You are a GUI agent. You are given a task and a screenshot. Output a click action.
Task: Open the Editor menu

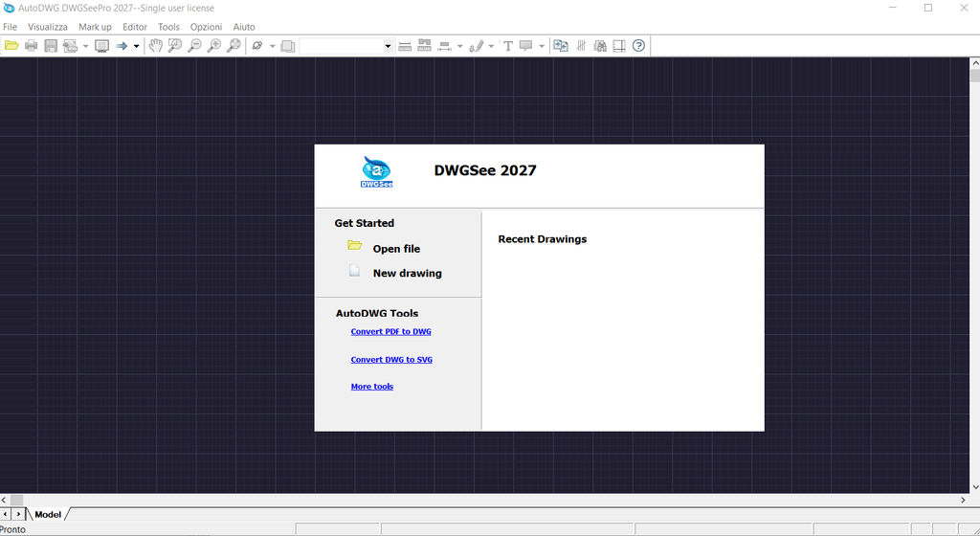135,27
